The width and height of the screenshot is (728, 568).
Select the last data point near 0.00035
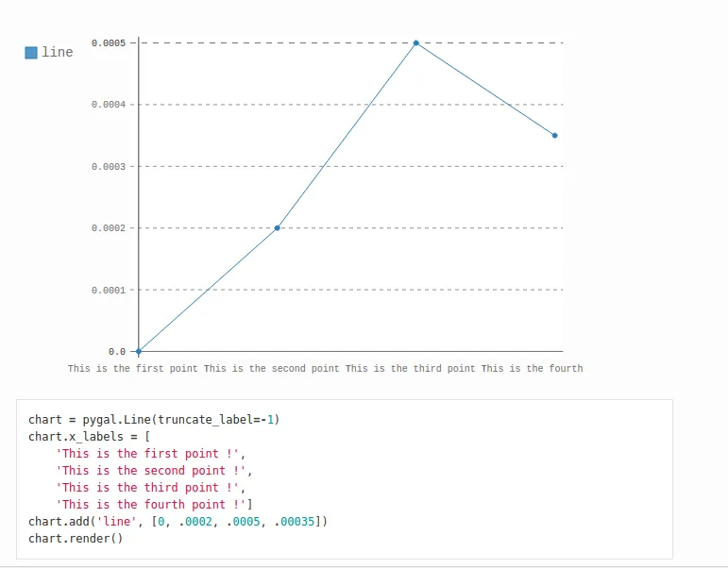pyautogui.click(x=555, y=136)
